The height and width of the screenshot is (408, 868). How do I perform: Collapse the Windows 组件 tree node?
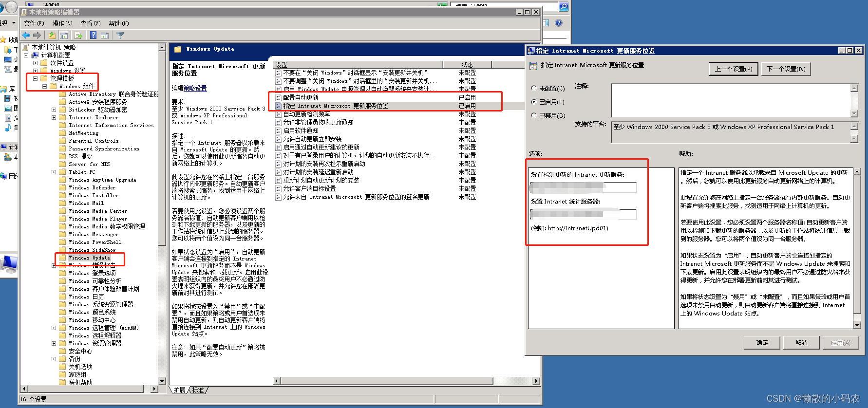click(44, 86)
